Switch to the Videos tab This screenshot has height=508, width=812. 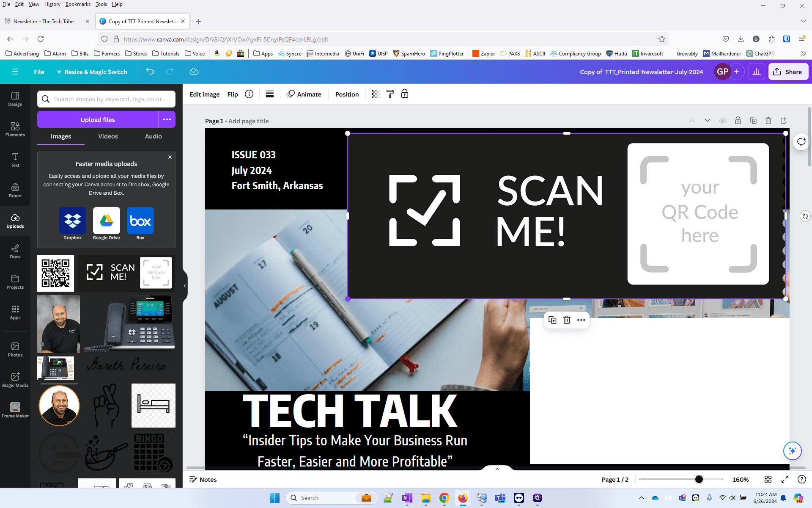click(108, 136)
